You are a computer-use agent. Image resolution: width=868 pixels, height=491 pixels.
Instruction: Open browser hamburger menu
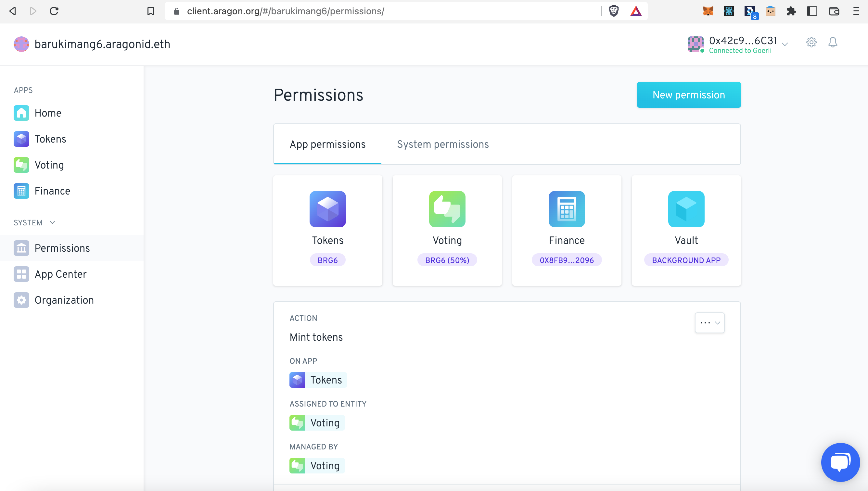tap(856, 11)
